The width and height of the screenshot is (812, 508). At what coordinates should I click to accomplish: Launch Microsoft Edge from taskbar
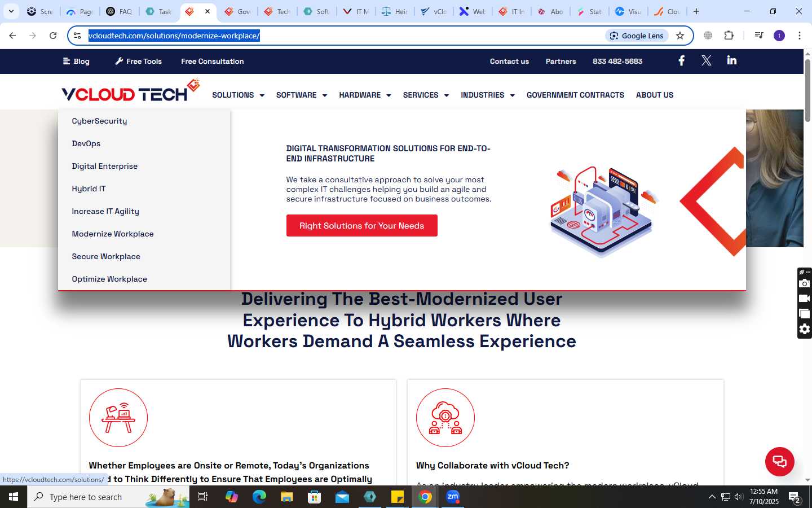click(259, 497)
